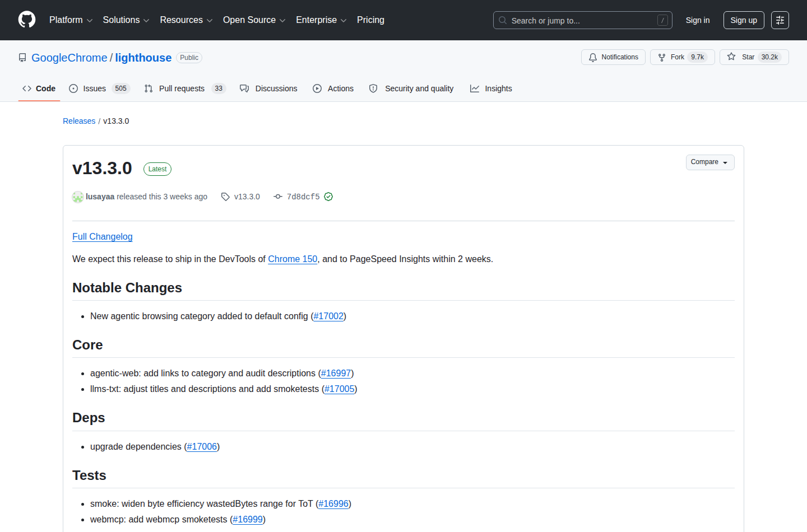This screenshot has width=807, height=532.
Task: Click the 30.2k star count
Action: (x=769, y=57)
